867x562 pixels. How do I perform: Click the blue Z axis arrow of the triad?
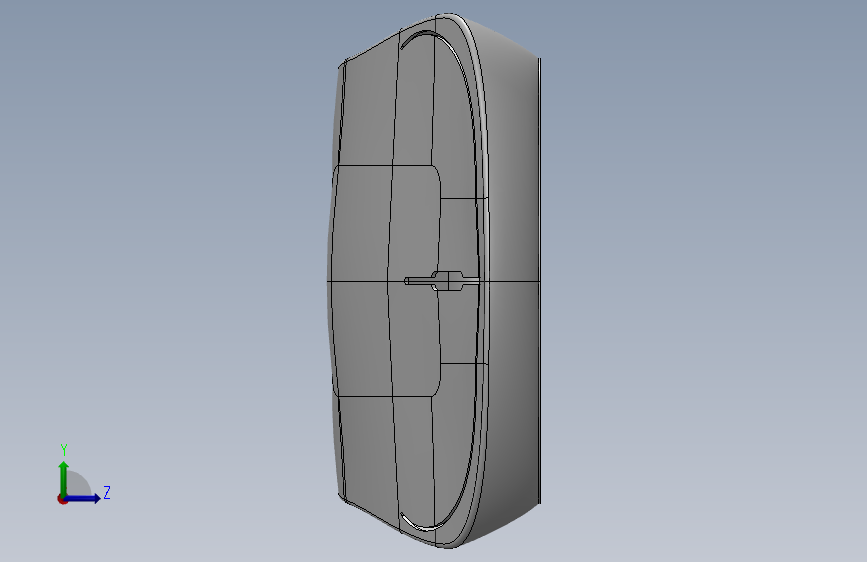[x=83, y=498]
